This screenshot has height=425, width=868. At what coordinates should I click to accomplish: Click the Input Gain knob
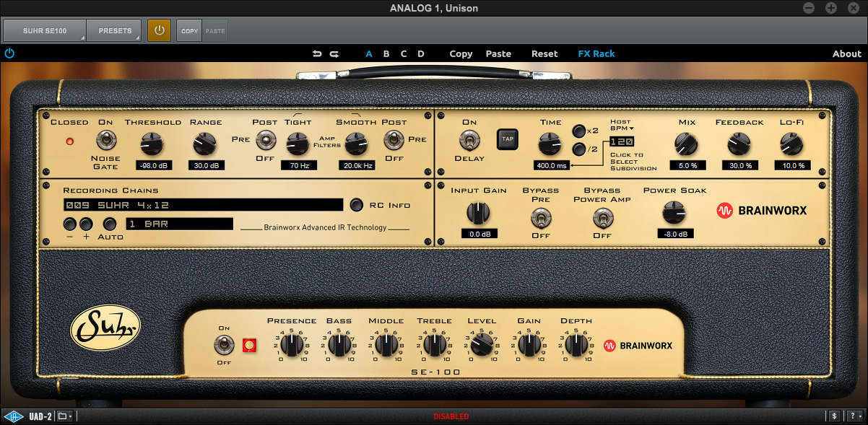pyautogui.click(x=479, y=212)
